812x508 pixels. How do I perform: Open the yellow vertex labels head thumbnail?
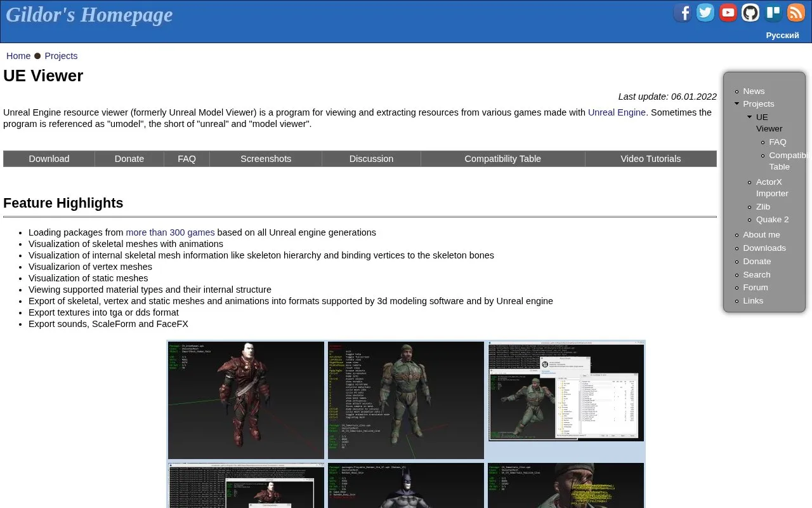click(566, 486)
